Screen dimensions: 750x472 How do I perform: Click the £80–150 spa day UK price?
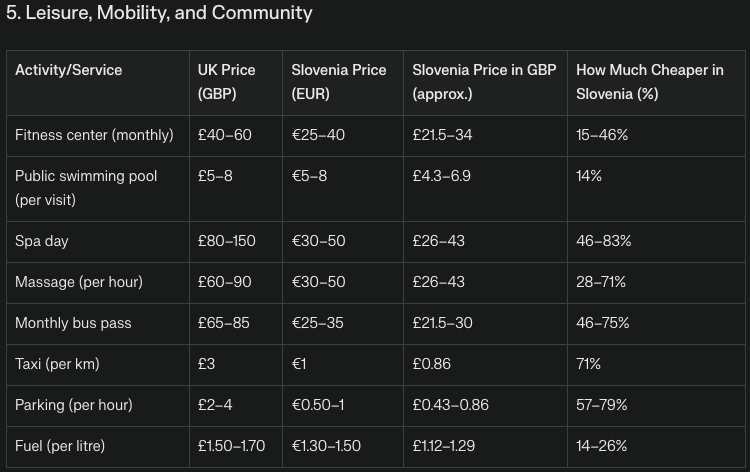tap(226, 241)
